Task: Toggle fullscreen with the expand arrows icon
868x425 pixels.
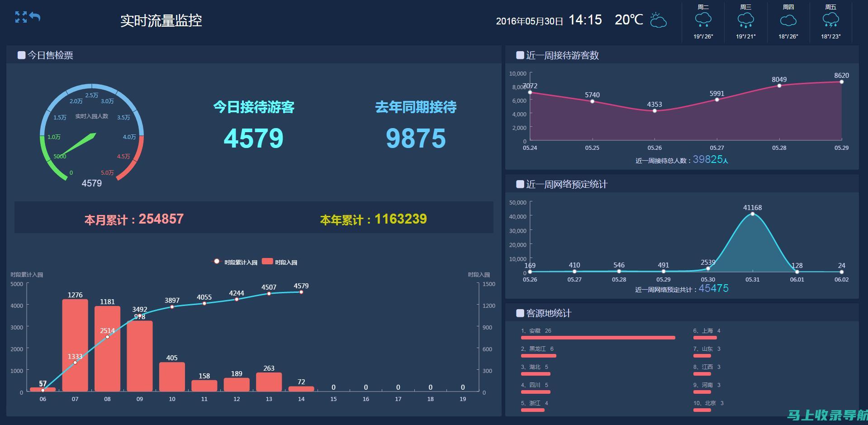Action: pyautogui.click(x=21, y=17)
